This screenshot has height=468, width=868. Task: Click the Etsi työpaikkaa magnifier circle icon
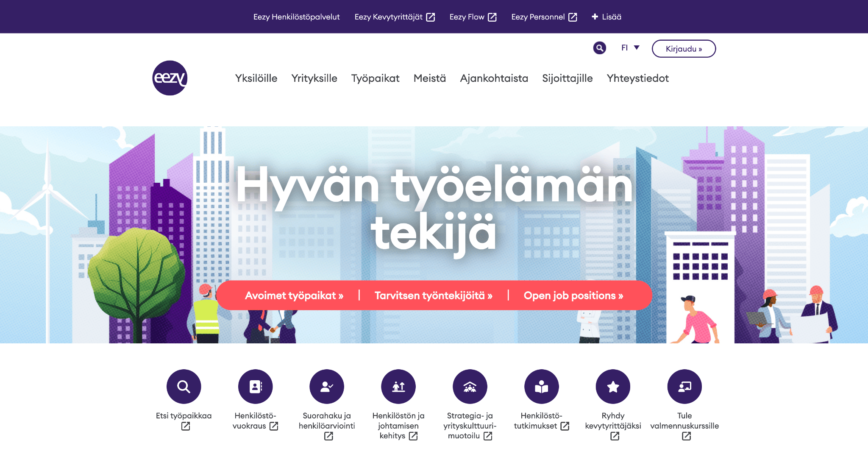[x=184, y=387]
